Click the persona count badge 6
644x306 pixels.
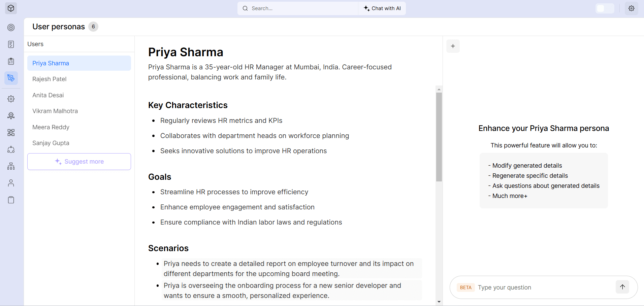coord(93,27)
